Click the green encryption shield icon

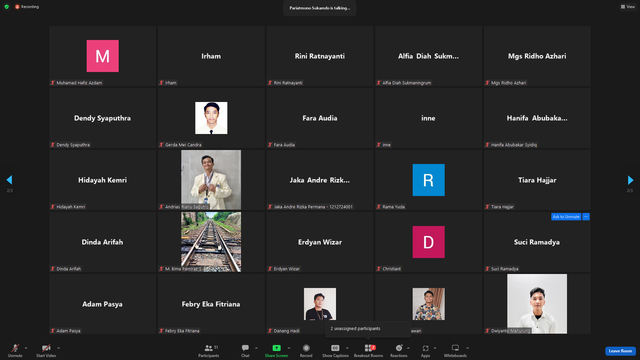coord(7,7)
